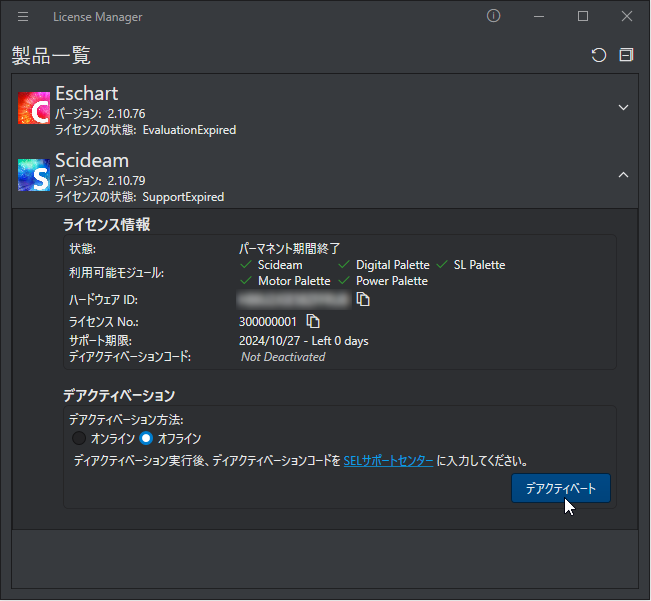Viewport: 651px width, 601px height.
Task: Collapse all products icon
Action: (626, 55)
